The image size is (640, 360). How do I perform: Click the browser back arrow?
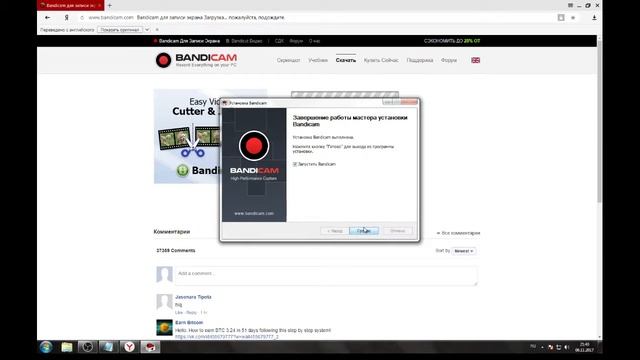click(47, 18)
